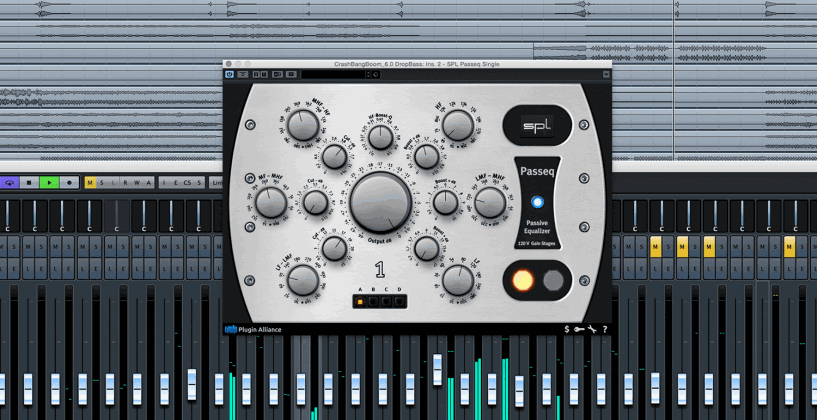Screen dimensions: 817x420
Task: Toggle the plugin bypass power button
Action: pyautogui.click(x=229, y=75)
